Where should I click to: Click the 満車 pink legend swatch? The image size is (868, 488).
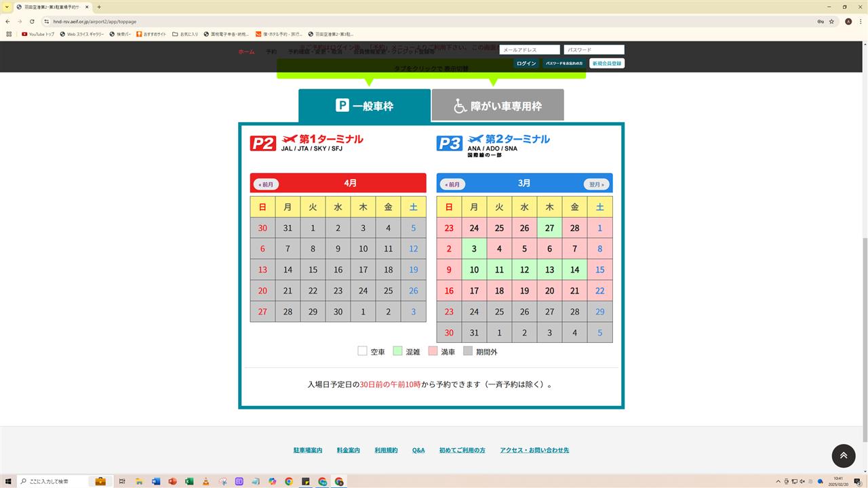point(433,351)
